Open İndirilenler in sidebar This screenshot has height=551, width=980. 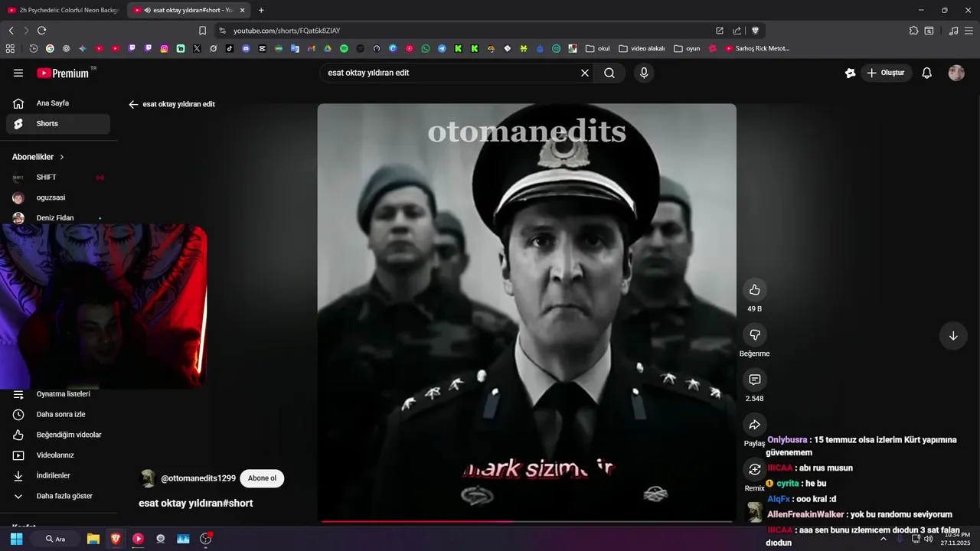pyautogui.click(x=58, y=475)
